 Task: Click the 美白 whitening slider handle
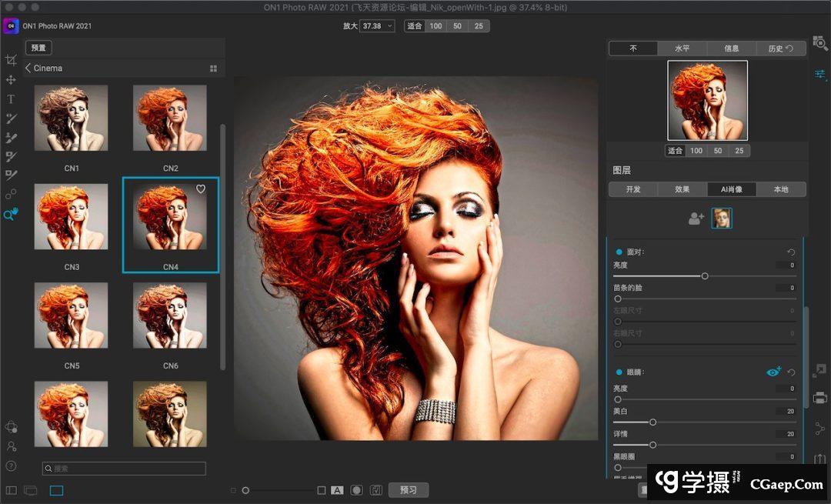[653, 422]
